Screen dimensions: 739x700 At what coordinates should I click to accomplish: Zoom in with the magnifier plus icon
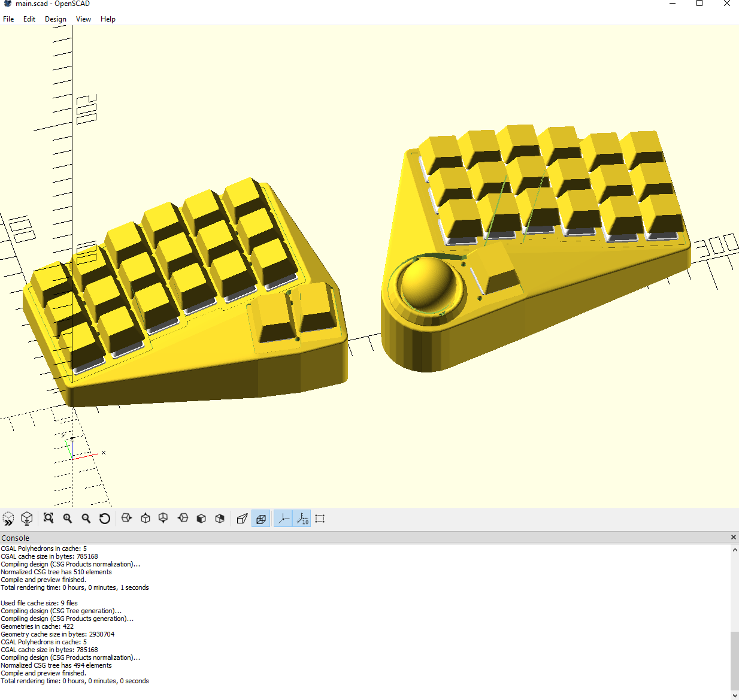tap(68, 519)
